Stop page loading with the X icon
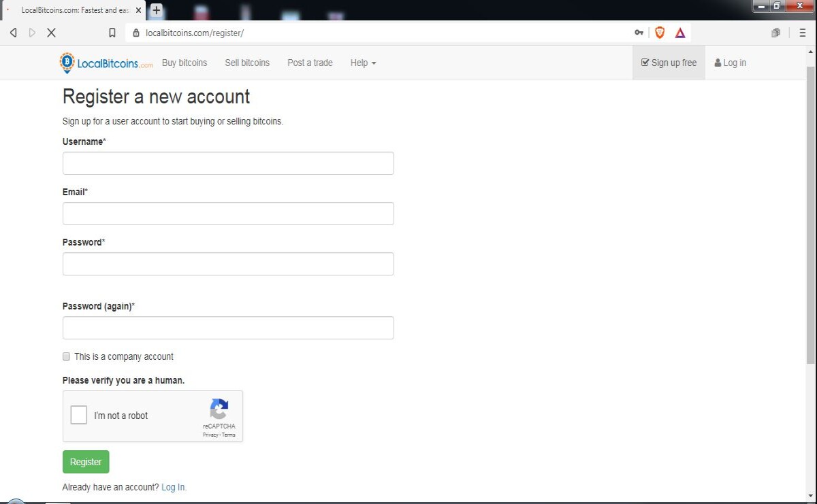 51,33
